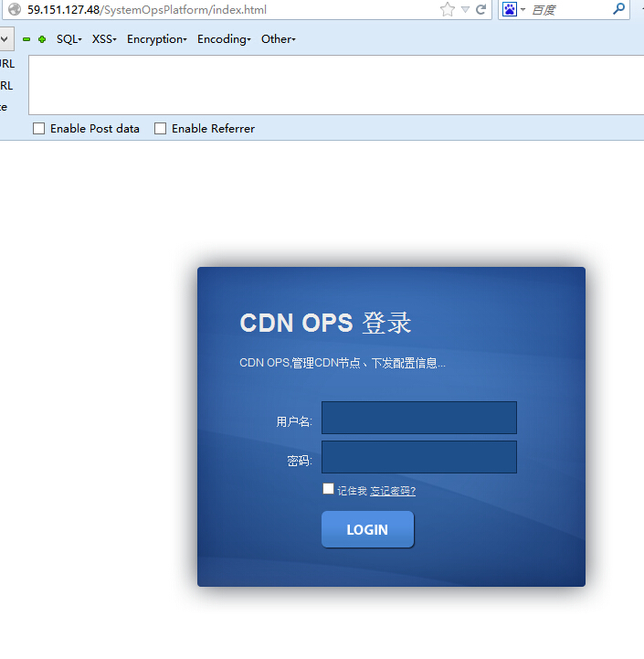Click the green plus HackBar icon
The image size is (644, 659).
[42, 39]
